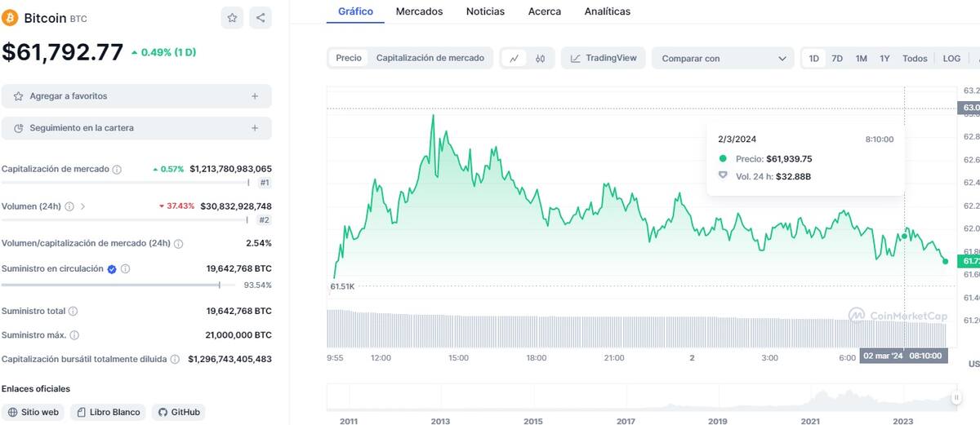Select the 7D time range
Screen dimensions: 980x425
pos(837,59)
